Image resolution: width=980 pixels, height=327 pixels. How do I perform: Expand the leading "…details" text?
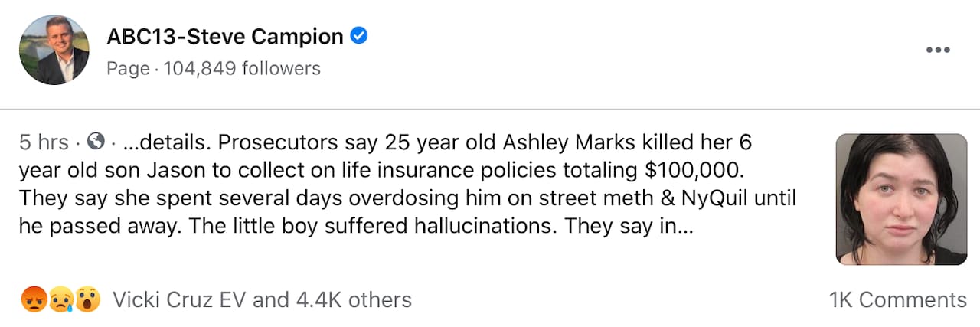pyautogui.click(x=155, y=142)
